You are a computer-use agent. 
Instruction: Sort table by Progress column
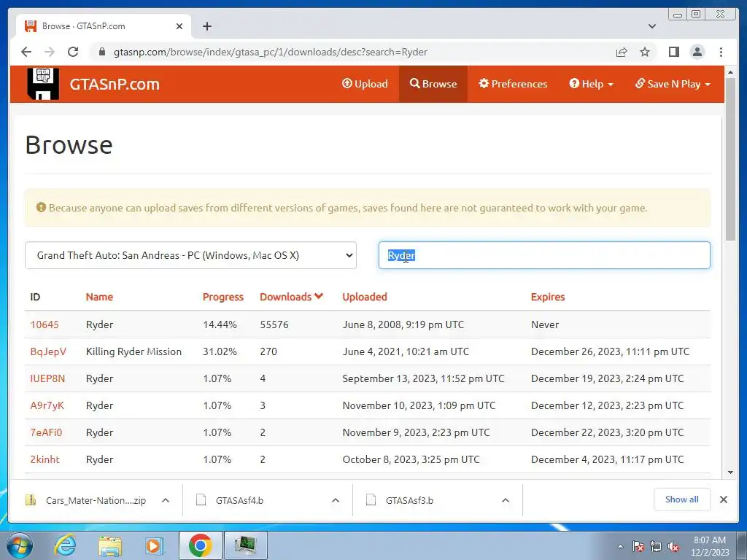223,297
